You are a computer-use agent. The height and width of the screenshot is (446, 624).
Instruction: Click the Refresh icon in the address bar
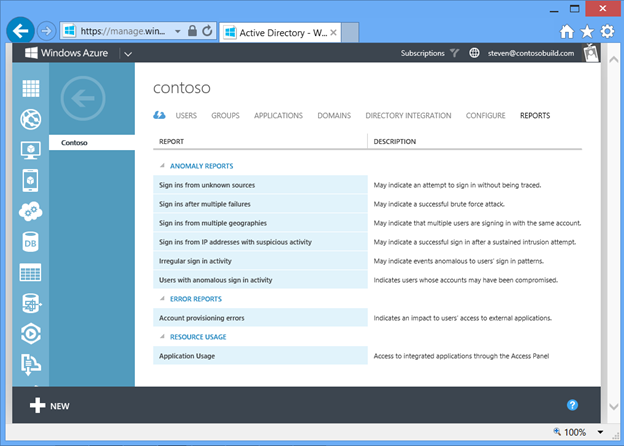pyautogui.click(x=207, y=31)
